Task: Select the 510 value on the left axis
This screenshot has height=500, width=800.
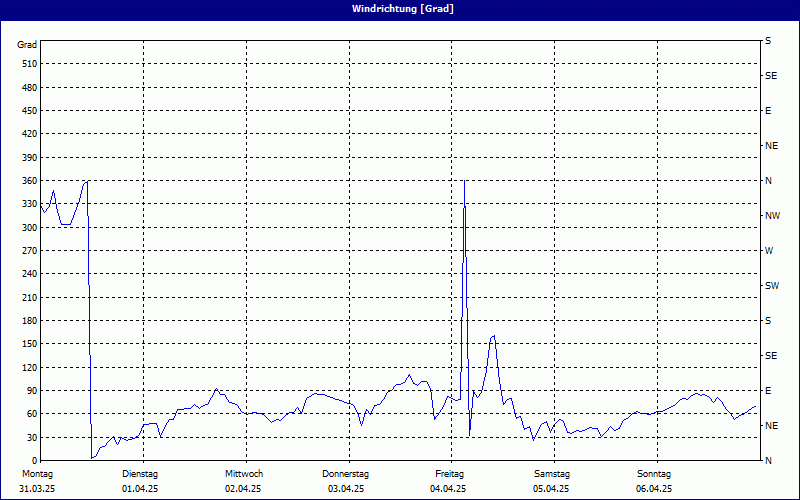Action: pos(30,64)
